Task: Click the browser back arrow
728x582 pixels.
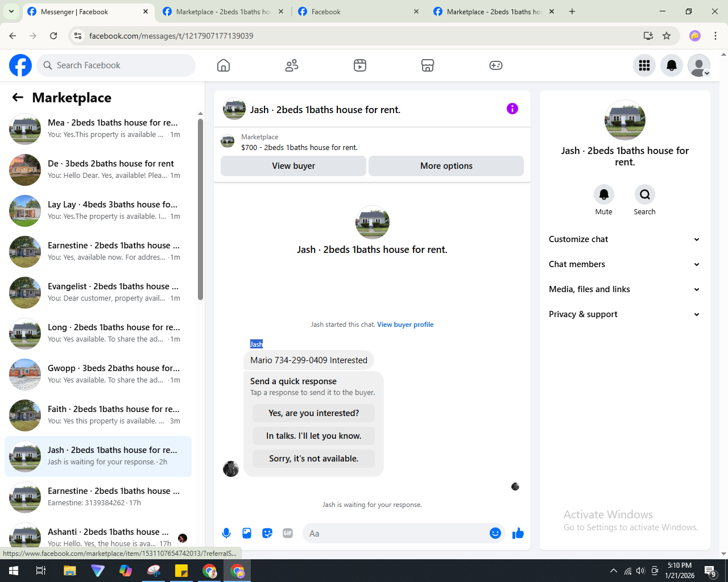Action: (x=13, y=36)
